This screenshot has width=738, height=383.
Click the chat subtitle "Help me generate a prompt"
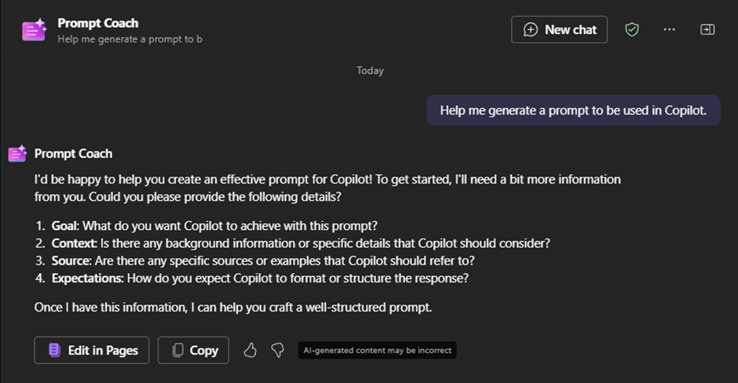point(130,39)
